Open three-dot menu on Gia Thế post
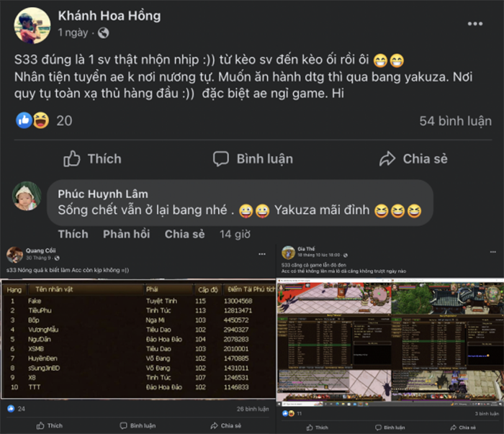Viewport: 504px width, 434px height. click(492, 252)
